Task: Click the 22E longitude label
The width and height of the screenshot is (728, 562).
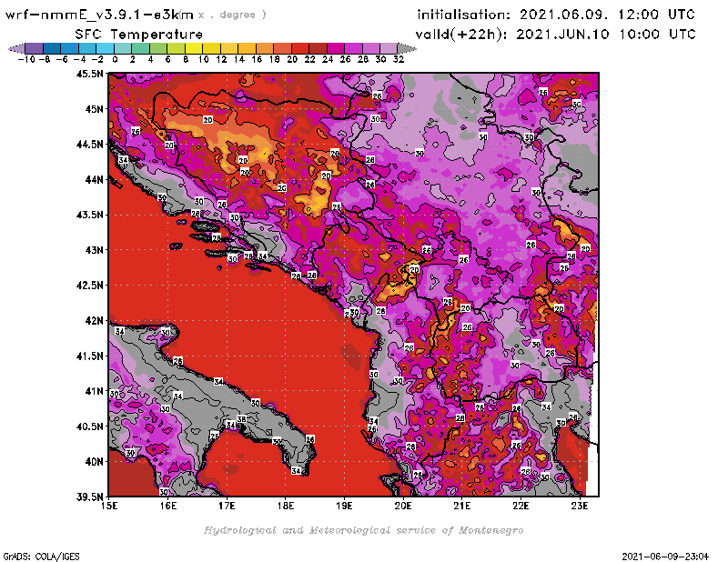Action: pos(521,506)
